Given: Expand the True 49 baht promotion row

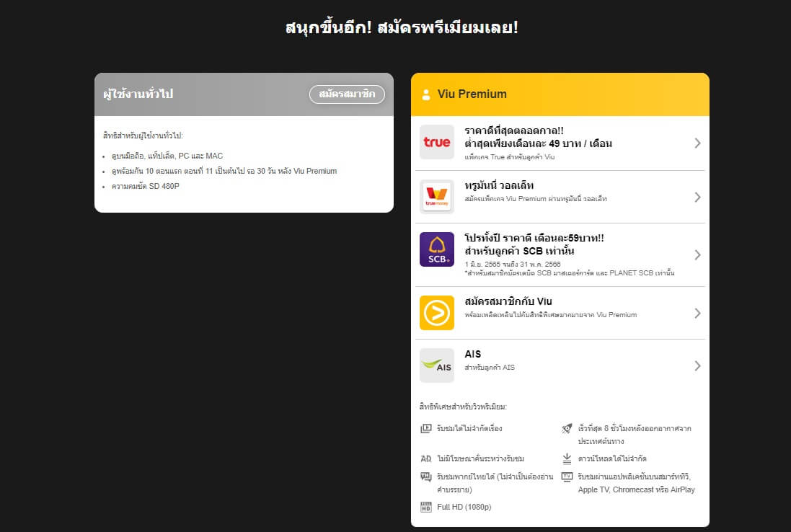Looking at the screenshot, I should tap(697, 143).
